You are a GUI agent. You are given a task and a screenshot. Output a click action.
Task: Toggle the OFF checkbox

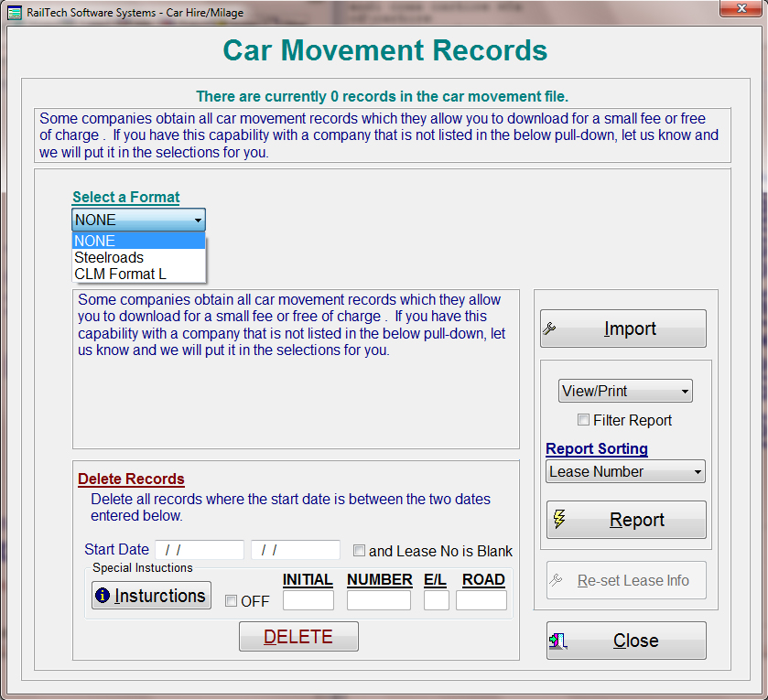click(232, 601)
